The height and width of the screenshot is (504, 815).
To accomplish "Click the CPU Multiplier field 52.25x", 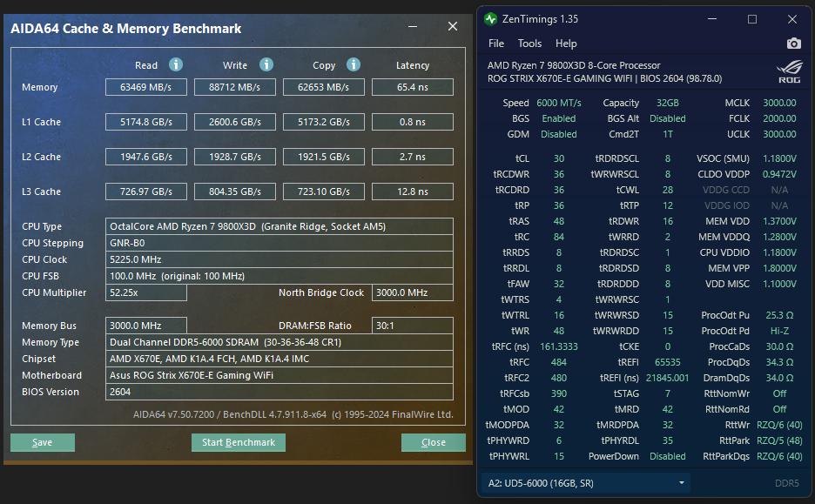I will (146, 292).
